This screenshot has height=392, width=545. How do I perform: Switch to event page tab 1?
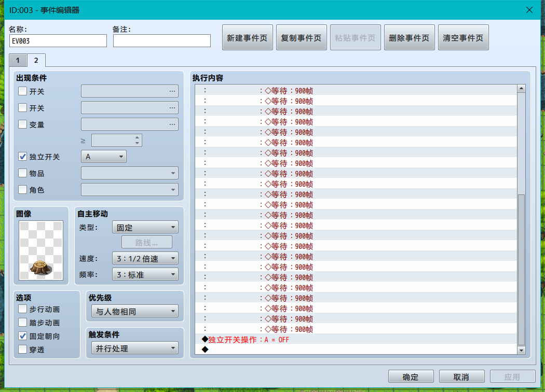coord(18,61)
